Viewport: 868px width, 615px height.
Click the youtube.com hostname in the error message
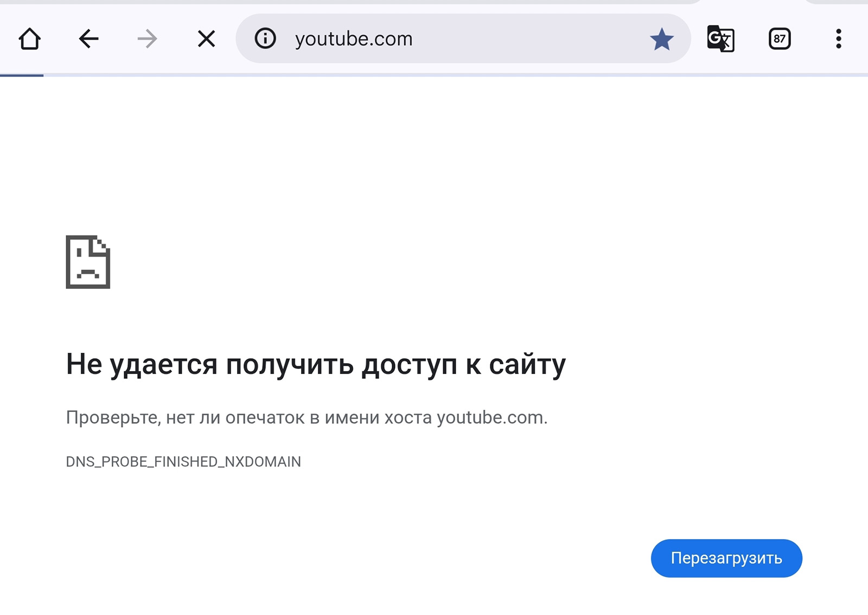click(x=491, y=417)
